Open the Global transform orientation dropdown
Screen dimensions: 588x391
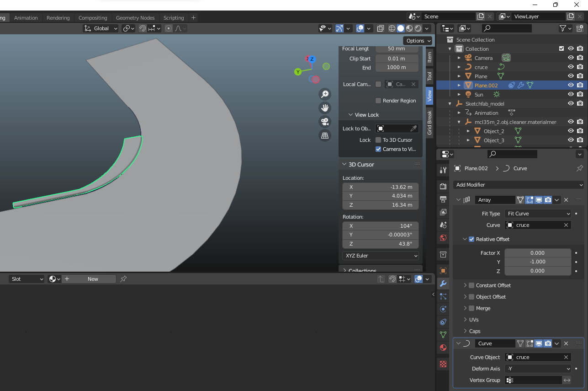click(101, 28)
